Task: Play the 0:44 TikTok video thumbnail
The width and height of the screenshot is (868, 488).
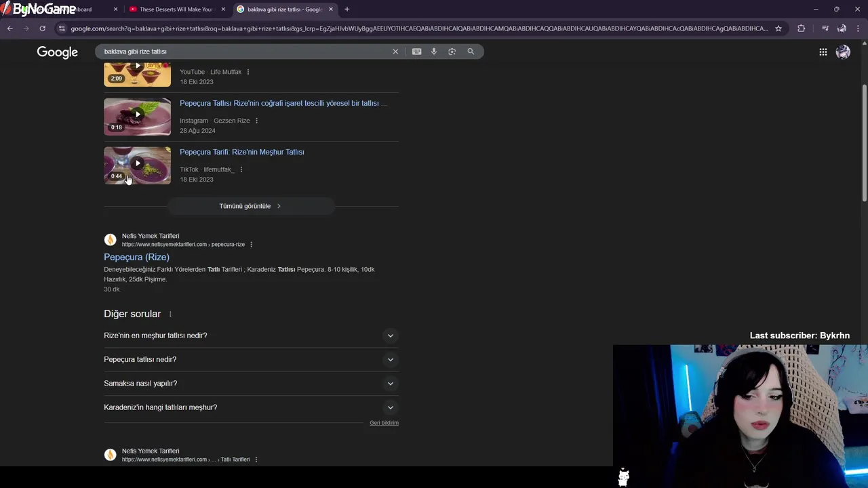Action: (x=137, y=165)
